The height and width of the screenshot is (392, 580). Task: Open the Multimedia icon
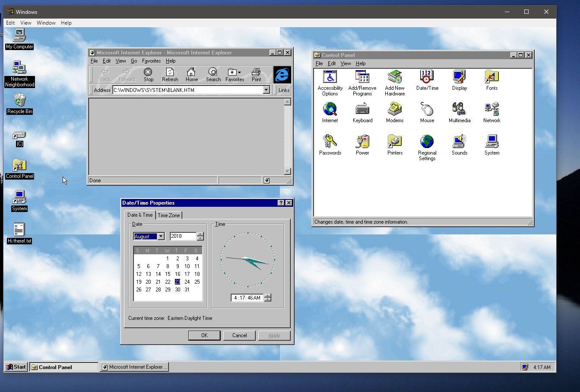pyautogui.click(x=460, y=112)
